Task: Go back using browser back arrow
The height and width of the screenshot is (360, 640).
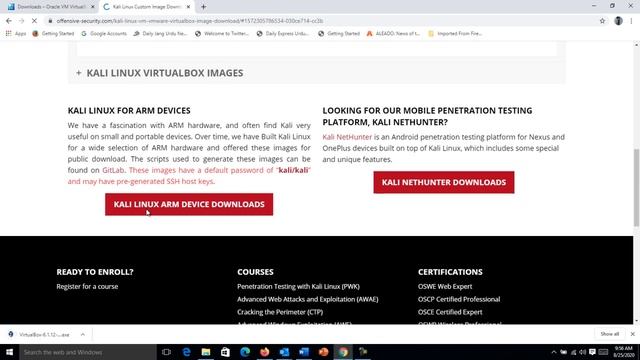Action: (x=9, y=21)
